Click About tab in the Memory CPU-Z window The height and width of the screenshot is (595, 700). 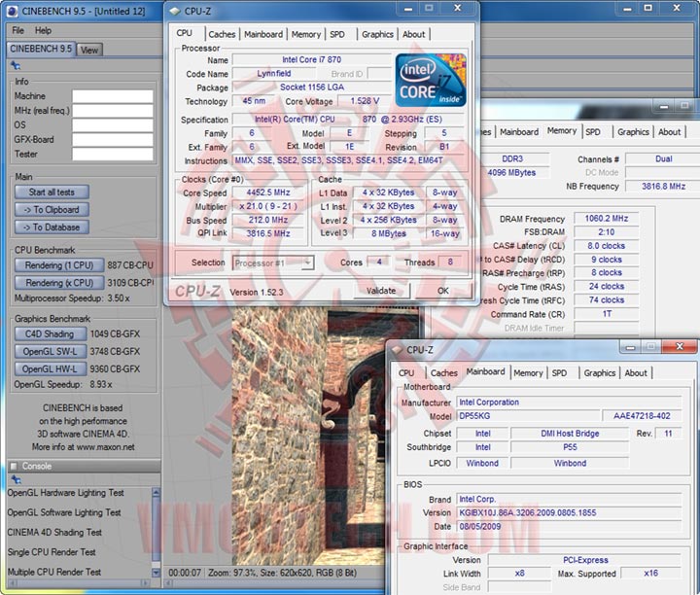[x=669, y=132]
